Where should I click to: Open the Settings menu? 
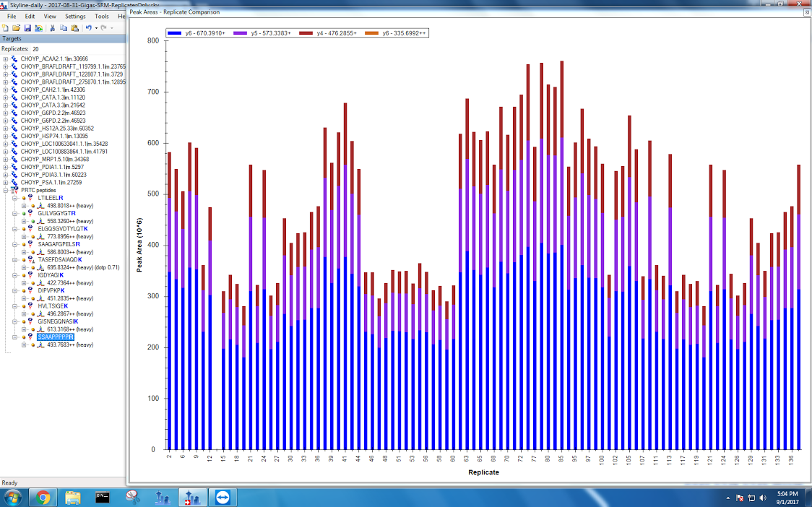[x=74, y=16]
